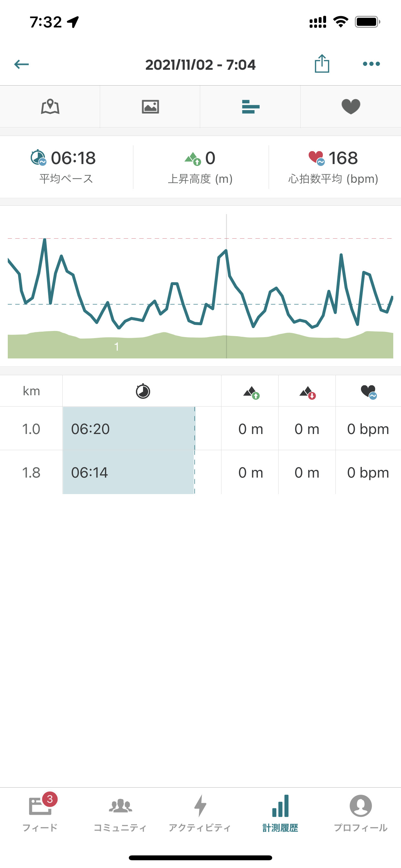Tap the elevation ascent column icon
The width and height of the screenshot is (401, 868).
coord(251,392)
